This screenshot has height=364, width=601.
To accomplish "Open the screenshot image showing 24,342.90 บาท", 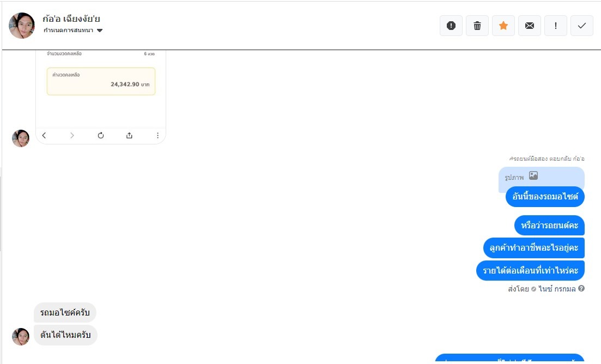I will point(101,93).
